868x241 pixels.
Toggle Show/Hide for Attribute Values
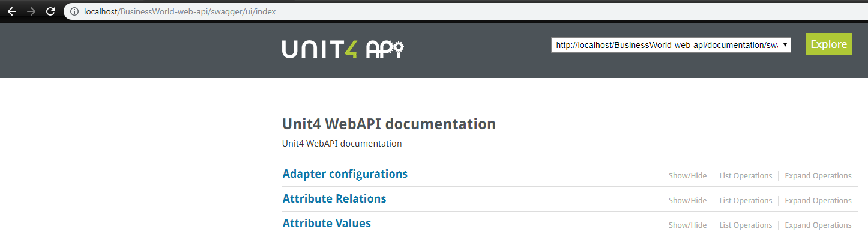[687, 225]
